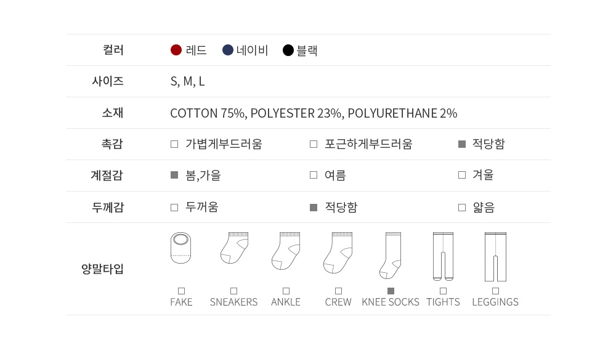Check the 겨울 season checkbox
This screenshot has width=616, height=364.
tap(462, 176)
